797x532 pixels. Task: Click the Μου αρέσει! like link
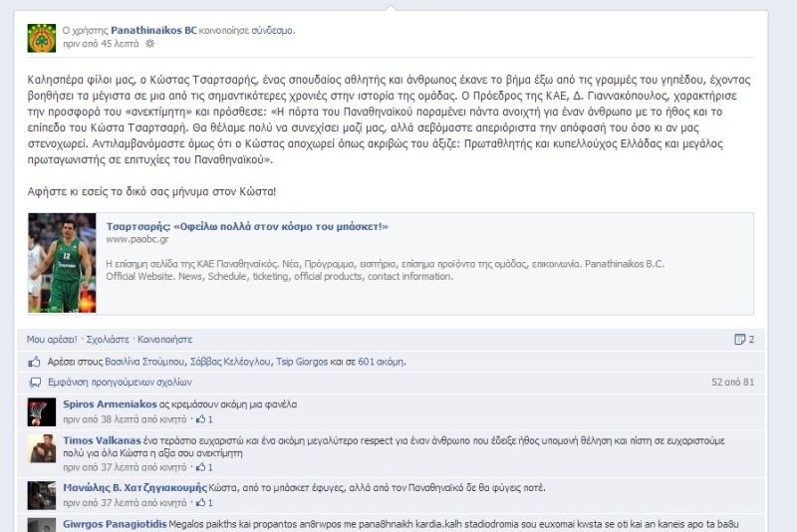pyautogui.click(x=52, y=340)
